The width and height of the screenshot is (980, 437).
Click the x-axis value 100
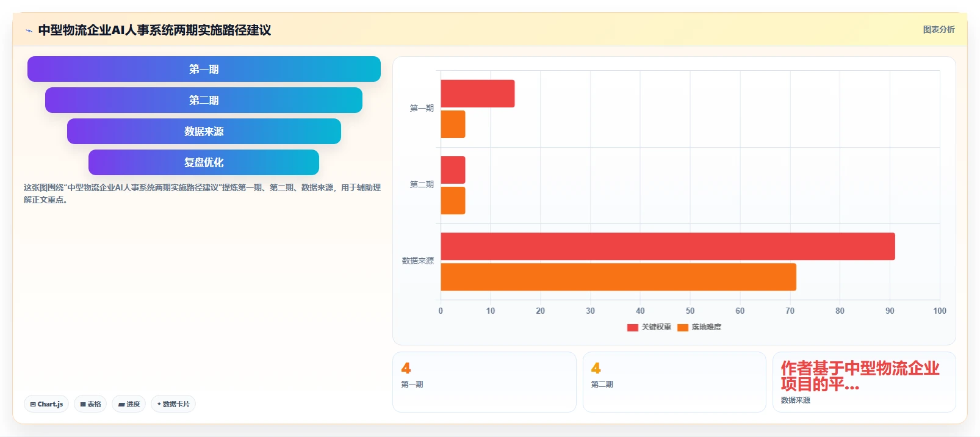coord(940,311)
